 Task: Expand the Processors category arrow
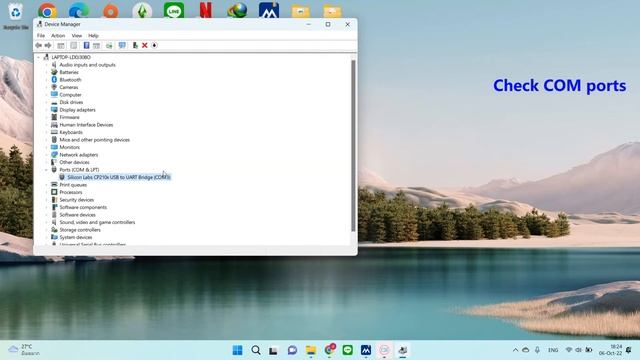[x=47, y=192]
